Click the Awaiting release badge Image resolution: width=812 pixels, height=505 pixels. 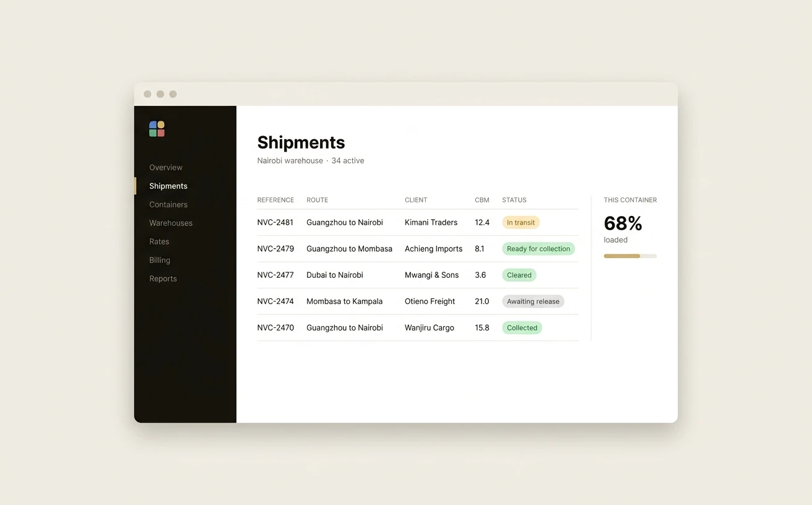click(533, 301)
